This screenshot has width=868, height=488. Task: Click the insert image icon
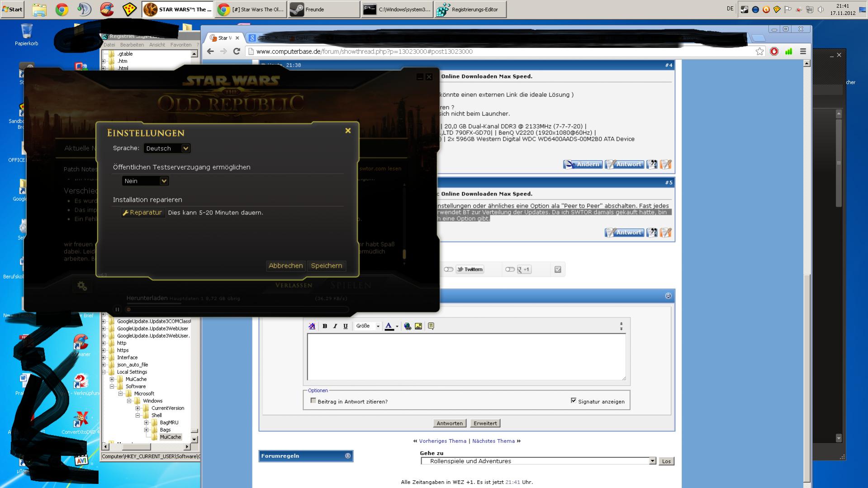(x=418, y=326)
